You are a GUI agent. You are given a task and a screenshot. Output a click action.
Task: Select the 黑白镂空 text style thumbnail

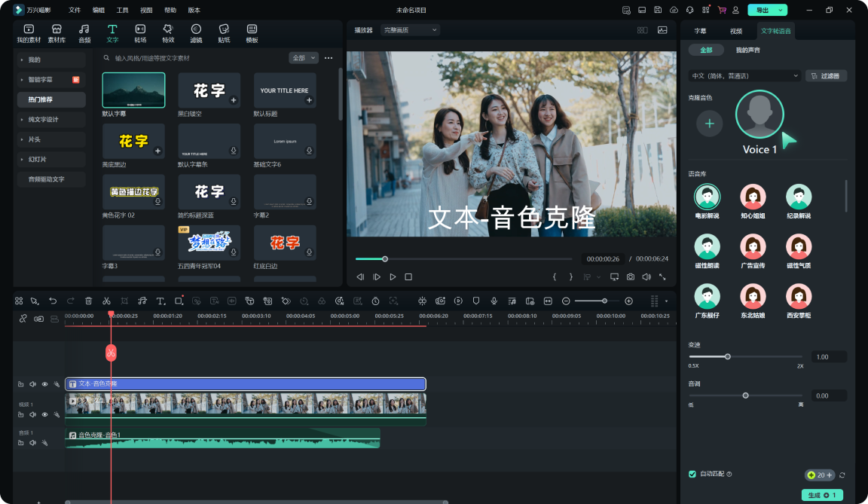point(209,90)
